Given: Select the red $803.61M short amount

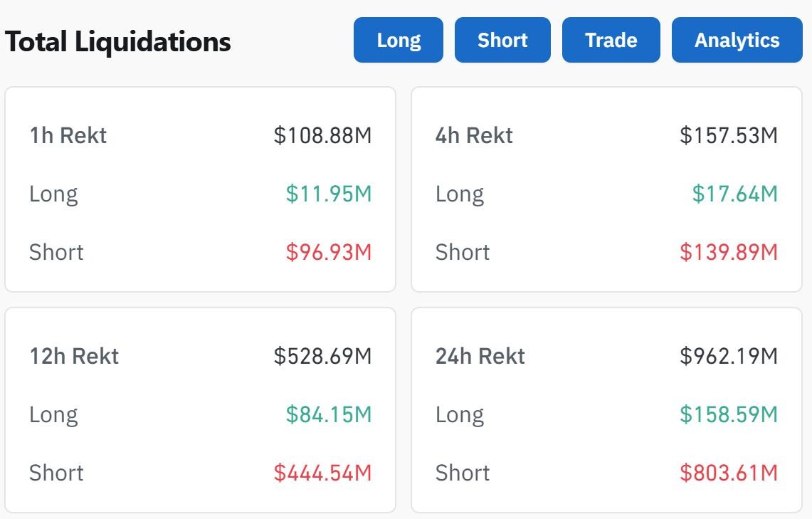Looking at the screenshot, I should coord(729,473).
